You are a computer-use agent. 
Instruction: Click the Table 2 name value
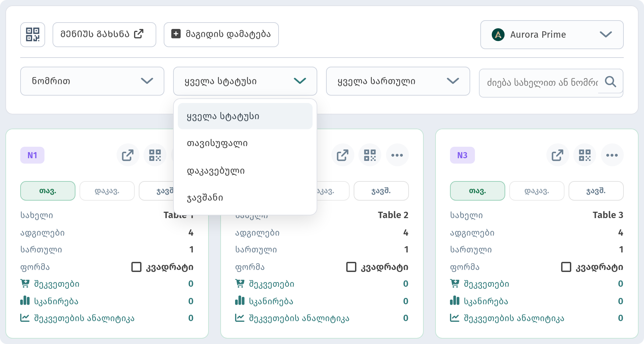click(393, 215)
